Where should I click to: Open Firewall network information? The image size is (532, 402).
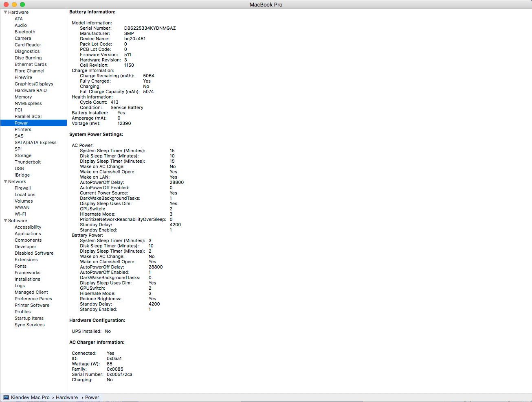point(23,188)
